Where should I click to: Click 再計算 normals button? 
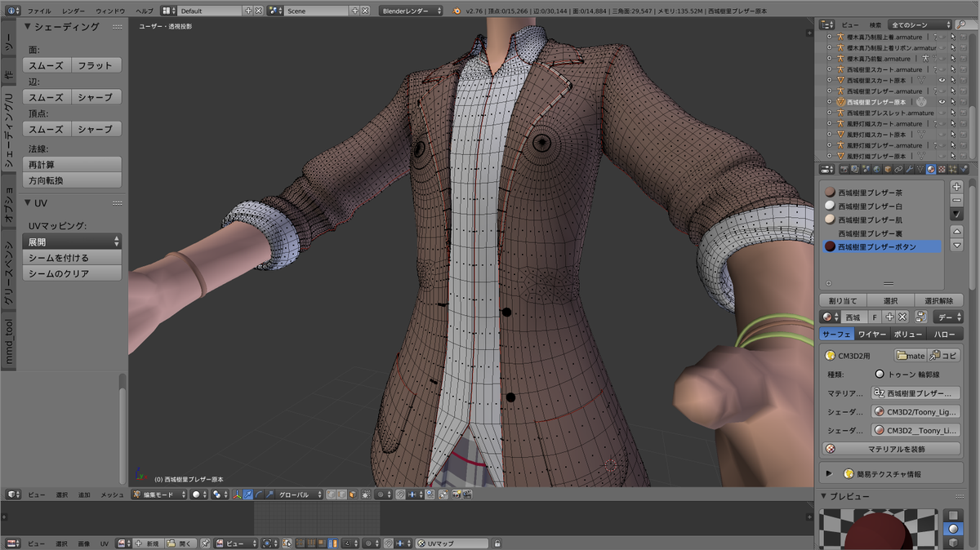[72, 165]
